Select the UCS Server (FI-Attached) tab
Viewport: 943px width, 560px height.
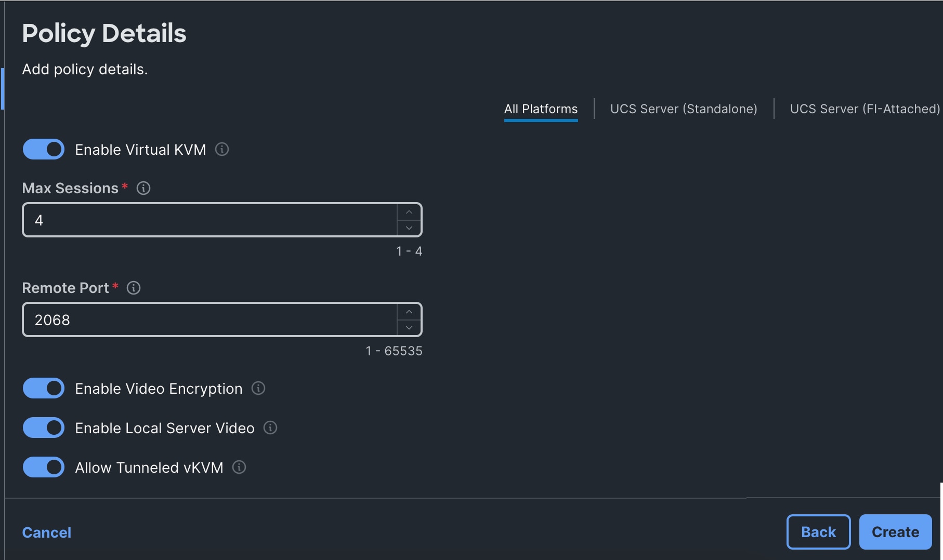click(x=865, y=109)
